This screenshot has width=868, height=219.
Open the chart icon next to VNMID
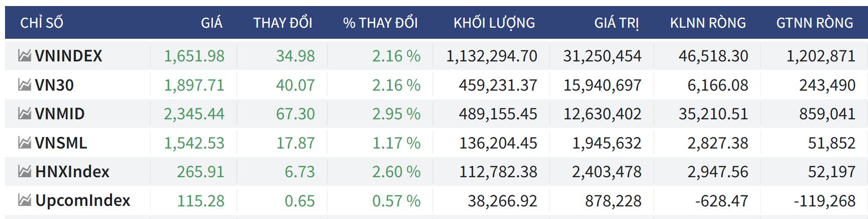25,114
